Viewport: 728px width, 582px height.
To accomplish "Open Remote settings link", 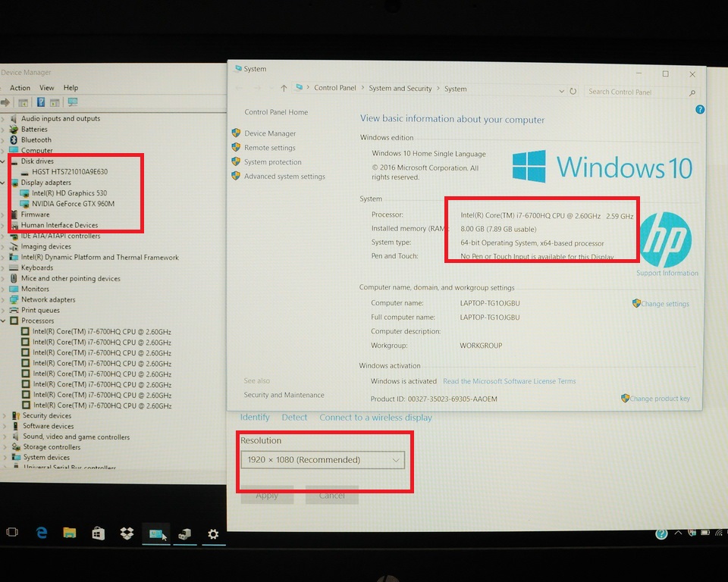I will pyautogui.click(x=270, y=148).
